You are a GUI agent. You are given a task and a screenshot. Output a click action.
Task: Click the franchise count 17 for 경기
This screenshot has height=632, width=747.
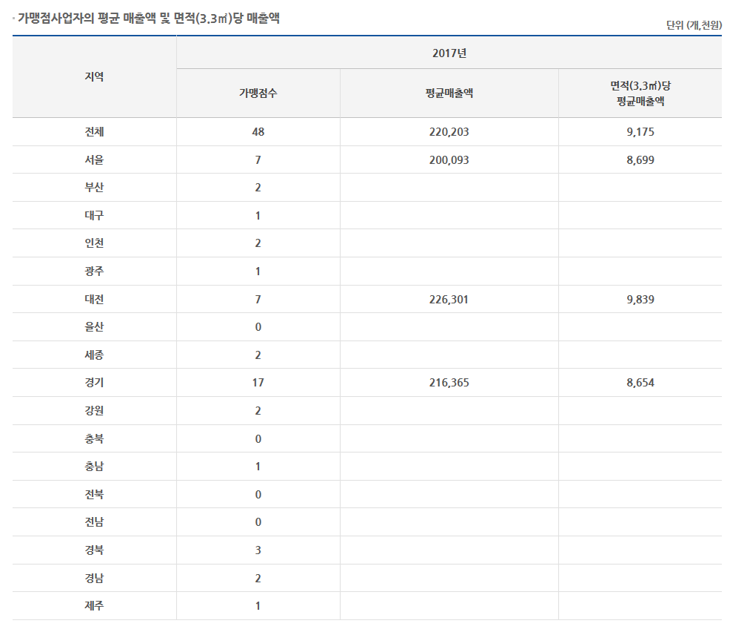[x=258, y=383]
